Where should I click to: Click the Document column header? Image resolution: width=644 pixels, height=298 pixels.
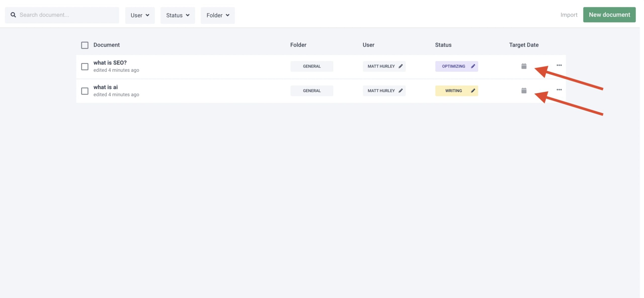[x=106, y=45]
